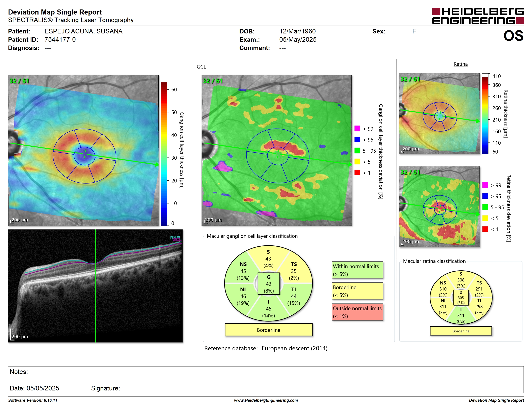Click the Patient ID 7544177-0
The image size is (532, 411).
pyautogui.click(x=60, y=39)
